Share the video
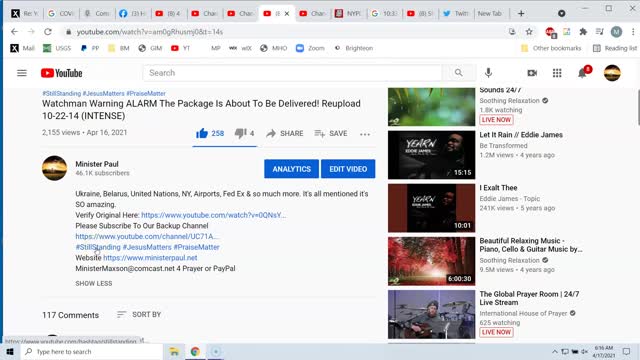Viewport: 640px width, 360px height. [284, 133]
